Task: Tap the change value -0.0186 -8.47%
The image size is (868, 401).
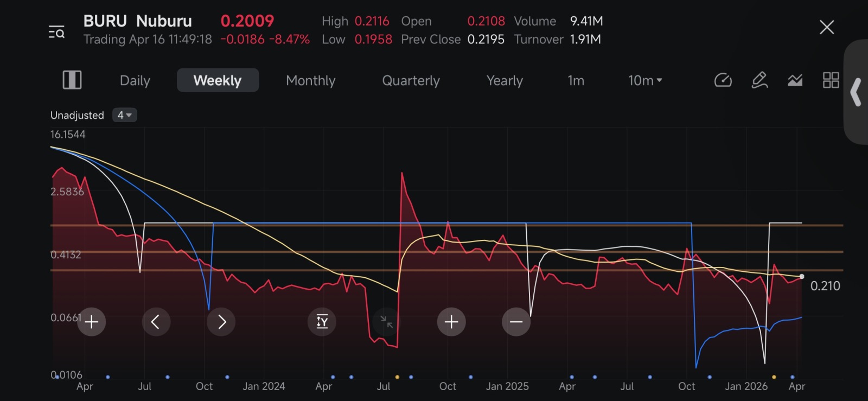Action: click(265, 39)
